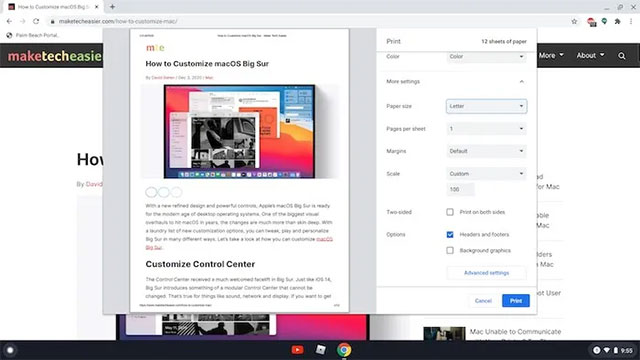Image resolution: width=640 pixels, height=360 pixels.
Task: Open the launcher circle button
Action: [x=10, y=350]
